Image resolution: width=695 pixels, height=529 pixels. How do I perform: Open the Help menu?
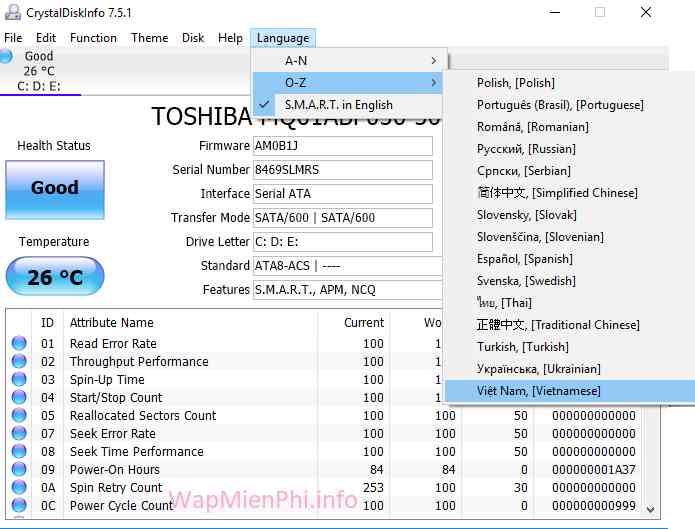(x=230, y=38)
